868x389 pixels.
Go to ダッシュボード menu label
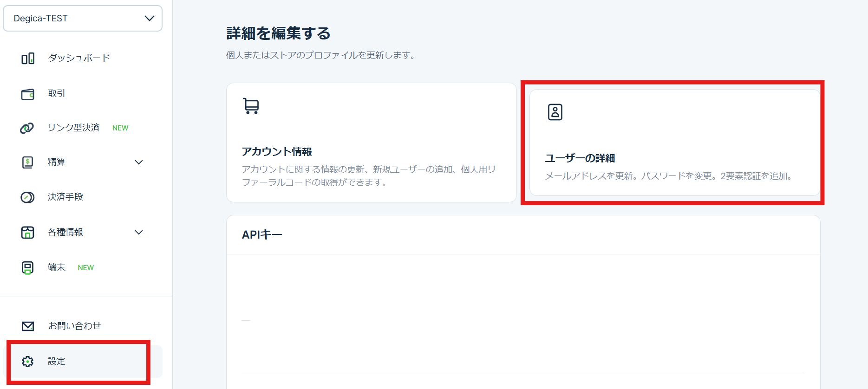79,58
